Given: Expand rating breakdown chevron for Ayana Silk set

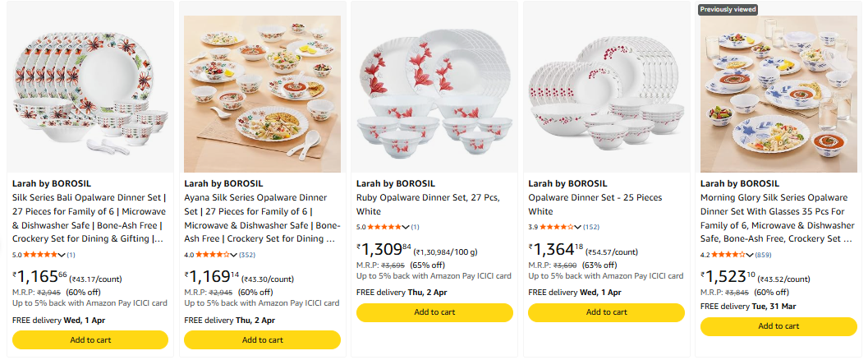Looking at the screenshot, I should (233, 255).
